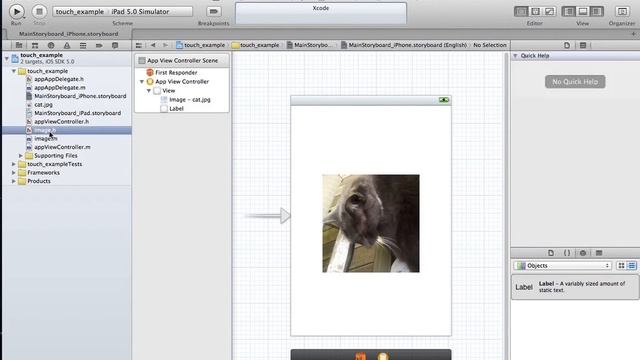
Task: Show the Object library
Action: pyautogui.click(x=583, y=253)
